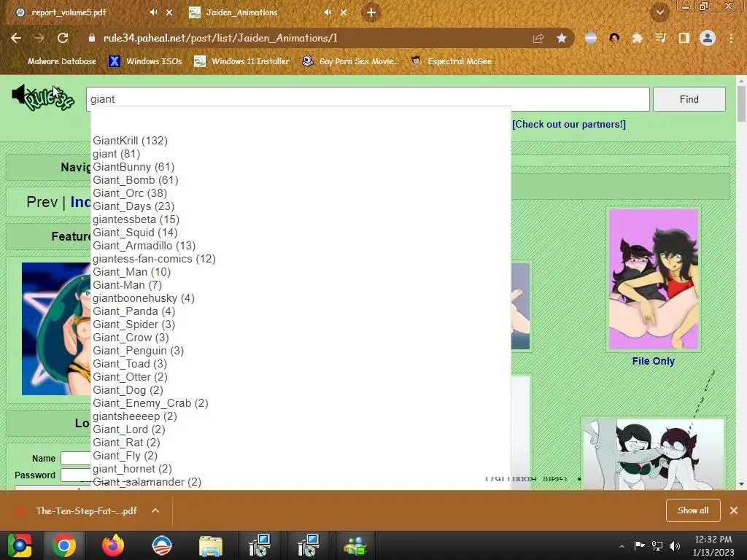Select 'Giant_Penguin (3)' suggestion

pos(138,351)
